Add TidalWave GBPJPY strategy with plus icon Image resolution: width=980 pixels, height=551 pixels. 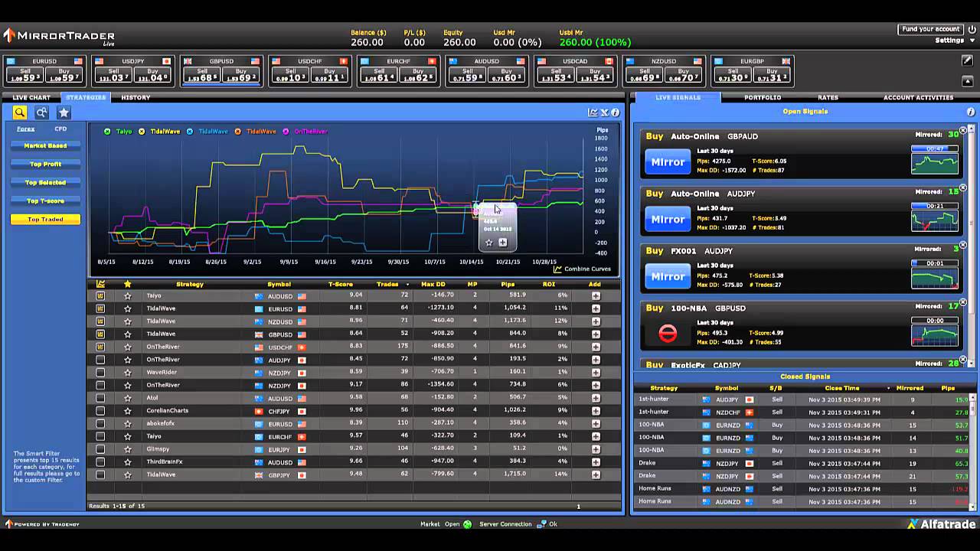click(596, 474)
